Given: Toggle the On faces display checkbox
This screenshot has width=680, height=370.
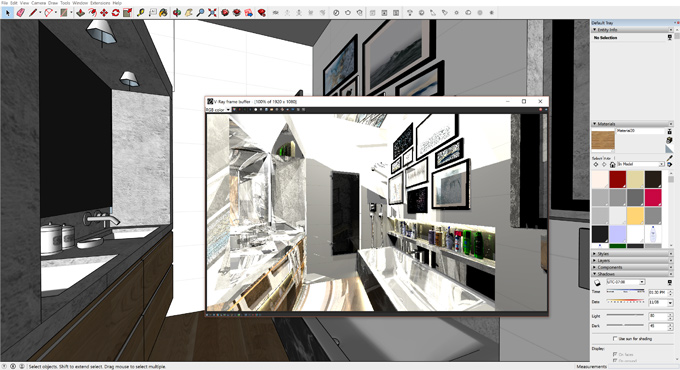Looking at the screenshot, I should [615, 354].
